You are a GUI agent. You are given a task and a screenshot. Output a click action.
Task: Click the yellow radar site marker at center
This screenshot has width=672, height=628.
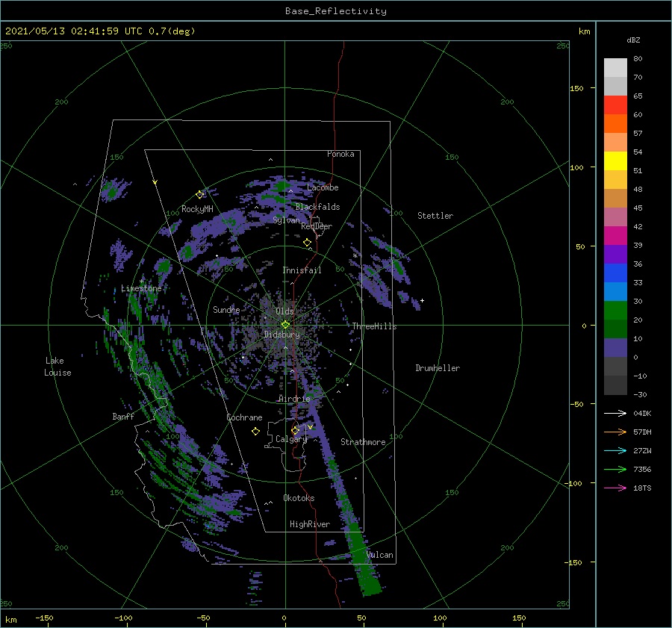[285, 325]
